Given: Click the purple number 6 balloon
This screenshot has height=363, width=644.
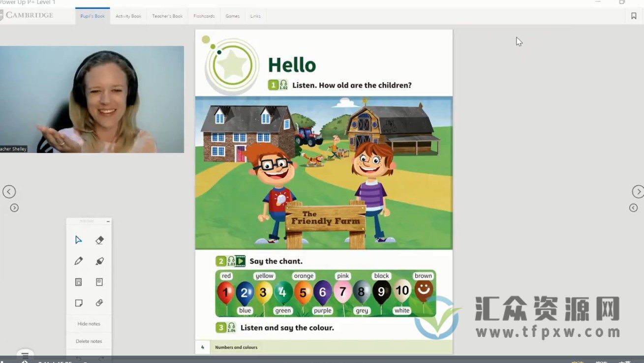Looking at the screenshot, I should pos(323,292).
